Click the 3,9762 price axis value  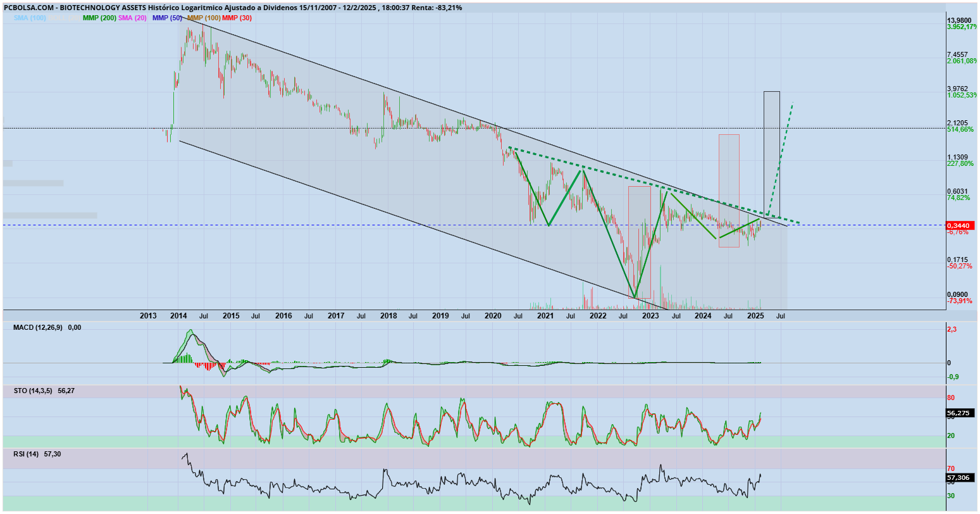coord(958,89)
